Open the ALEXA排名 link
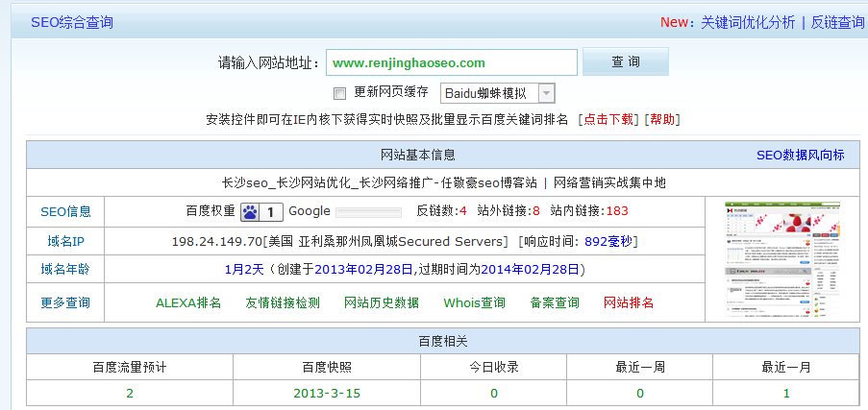Screen dimensions: 868x410 pos(188,303)
